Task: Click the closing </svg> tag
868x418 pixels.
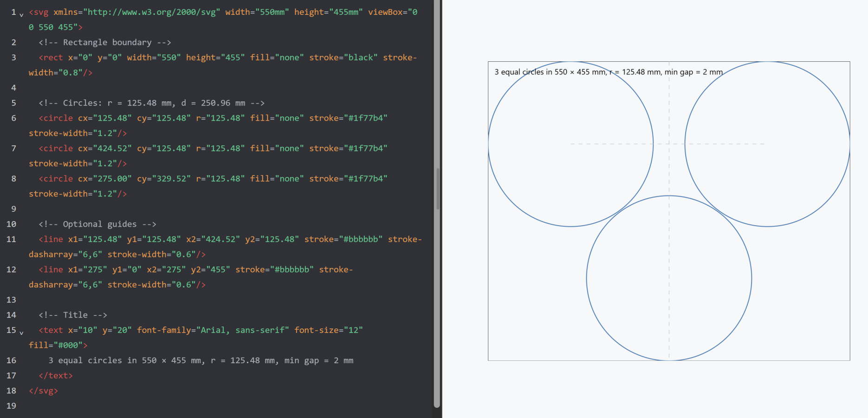Action: (x=43, y=391)
